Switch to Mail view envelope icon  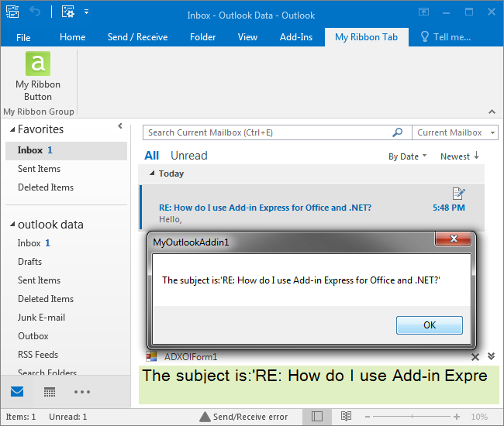pos(17,392)
